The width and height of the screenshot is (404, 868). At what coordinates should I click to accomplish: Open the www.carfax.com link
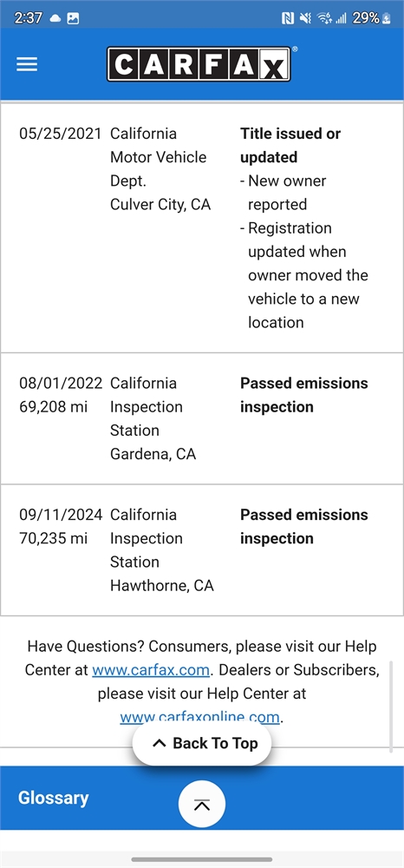150,670
